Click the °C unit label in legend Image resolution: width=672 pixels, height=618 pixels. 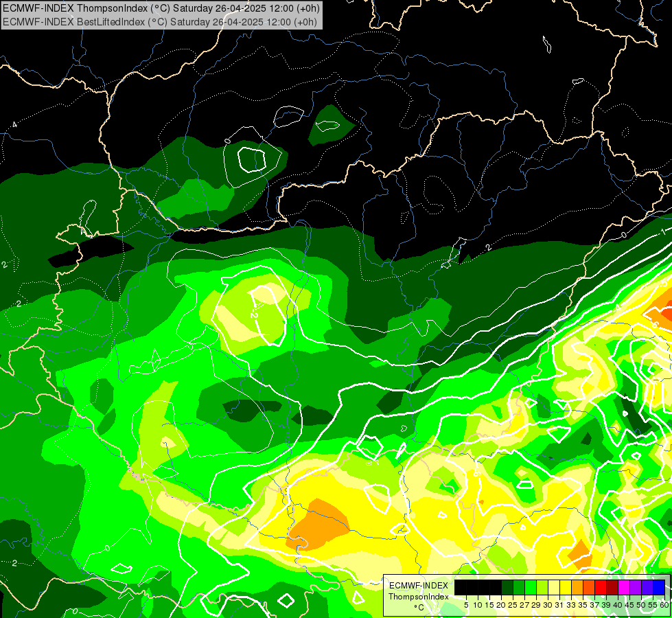click(419, 607)
